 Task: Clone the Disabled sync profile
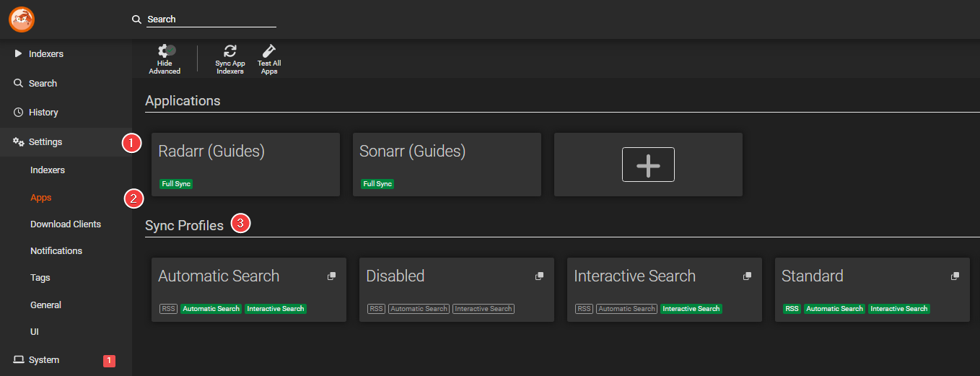click(x=539, y=276)
